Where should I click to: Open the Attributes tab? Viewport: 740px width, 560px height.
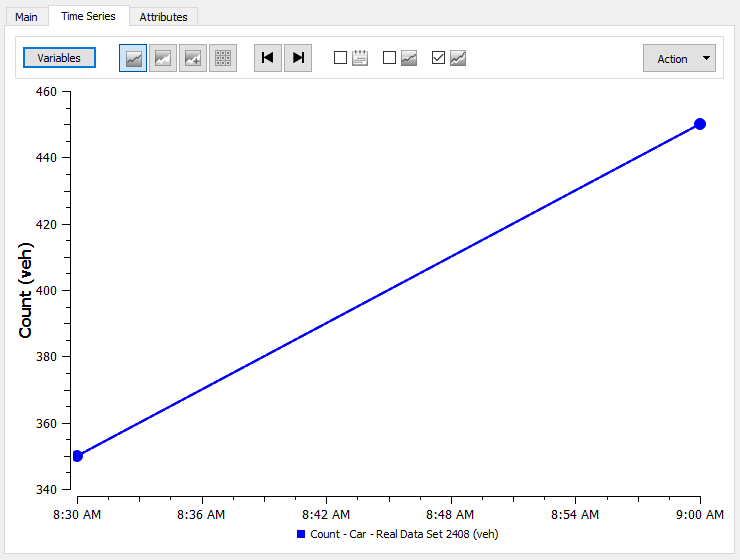pos(163,17)
